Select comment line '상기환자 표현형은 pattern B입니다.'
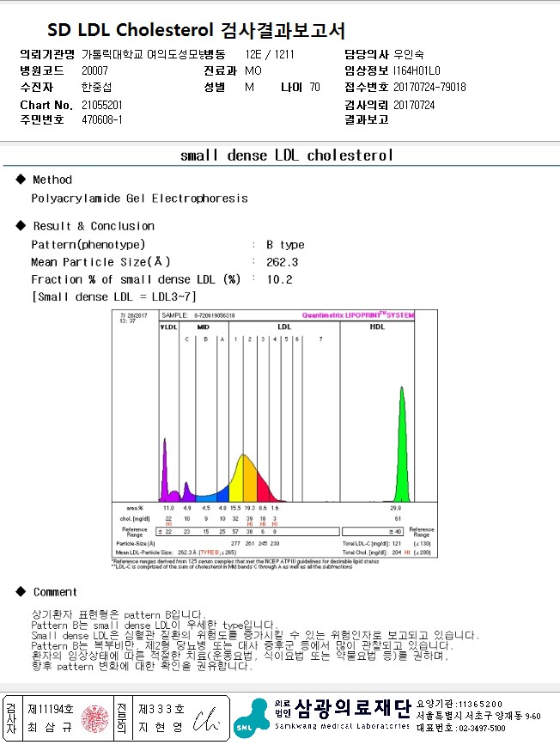The width and height of the screenshot is (560, 751). (x=119, y=614)
